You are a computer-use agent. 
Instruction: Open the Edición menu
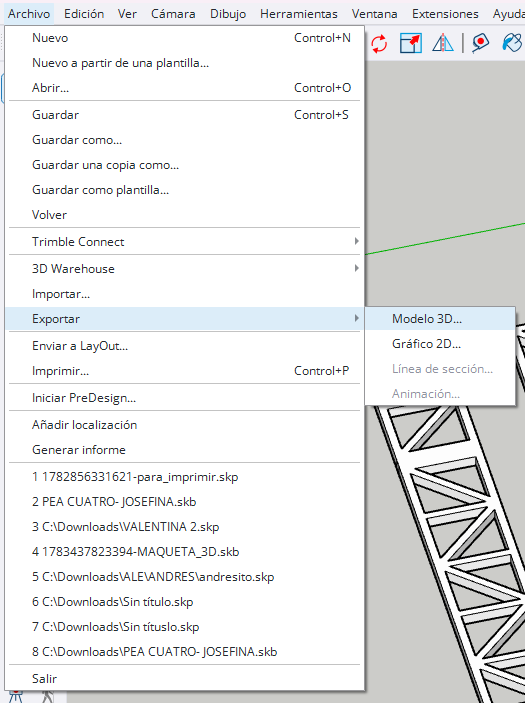tap(84, 14)
